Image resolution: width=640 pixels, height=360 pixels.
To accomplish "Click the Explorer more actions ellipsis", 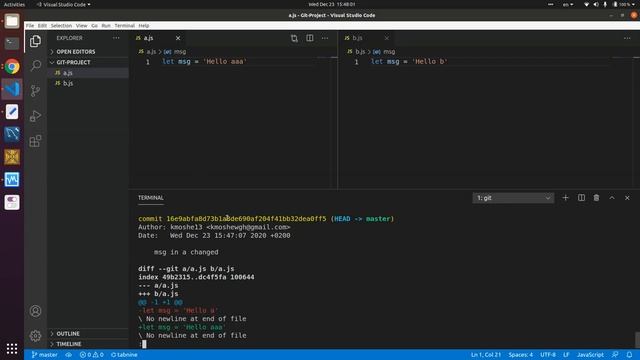I will tap(116, 38).
